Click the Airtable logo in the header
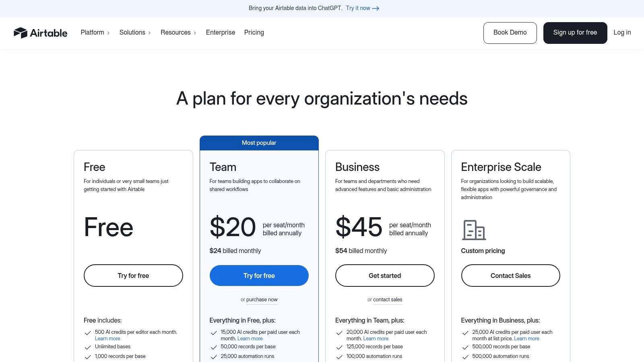 pyautogui.click(x=40, y=33)
